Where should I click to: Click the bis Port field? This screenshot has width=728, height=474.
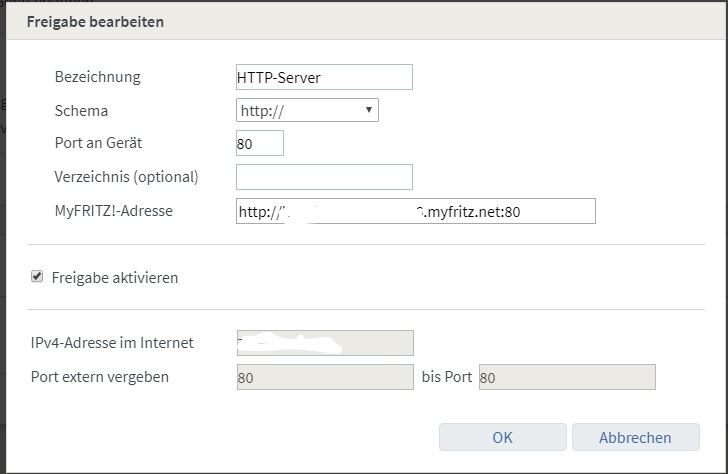coord(567,377)
